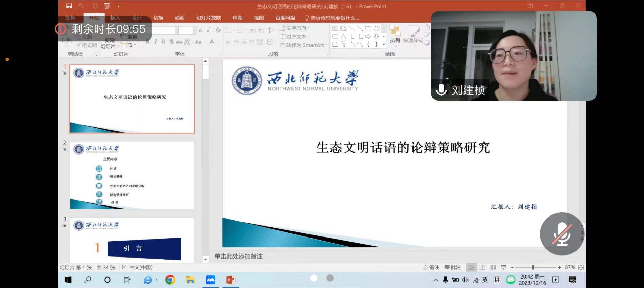
Task: Click fit slide to window icon
Action: pyautogui.click(x=581, y=267)
